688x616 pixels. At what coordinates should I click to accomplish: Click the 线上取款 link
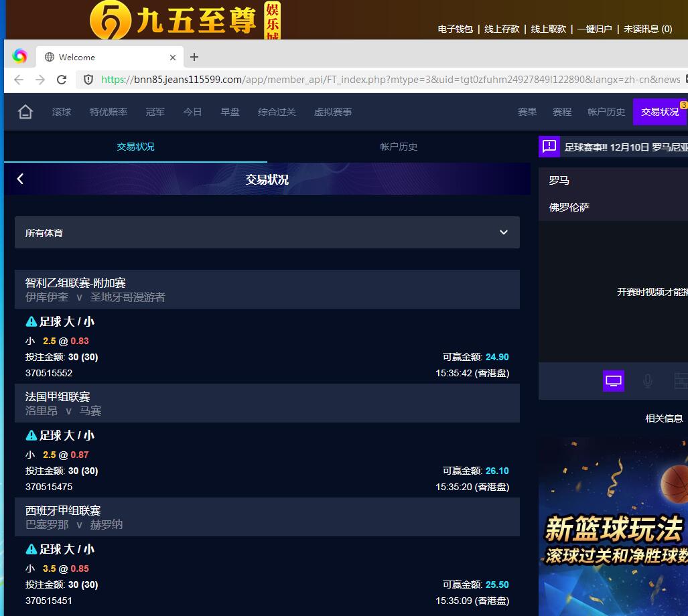coord(548,29)
